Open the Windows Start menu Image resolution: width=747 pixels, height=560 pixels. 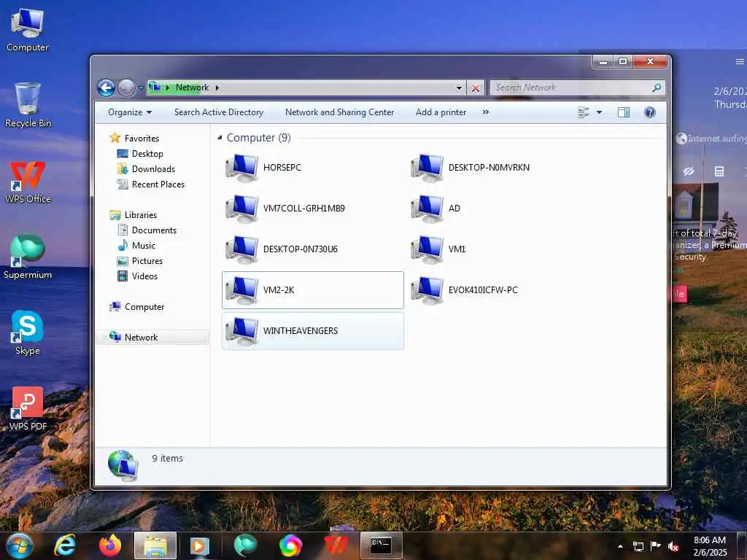click(19, 545)
